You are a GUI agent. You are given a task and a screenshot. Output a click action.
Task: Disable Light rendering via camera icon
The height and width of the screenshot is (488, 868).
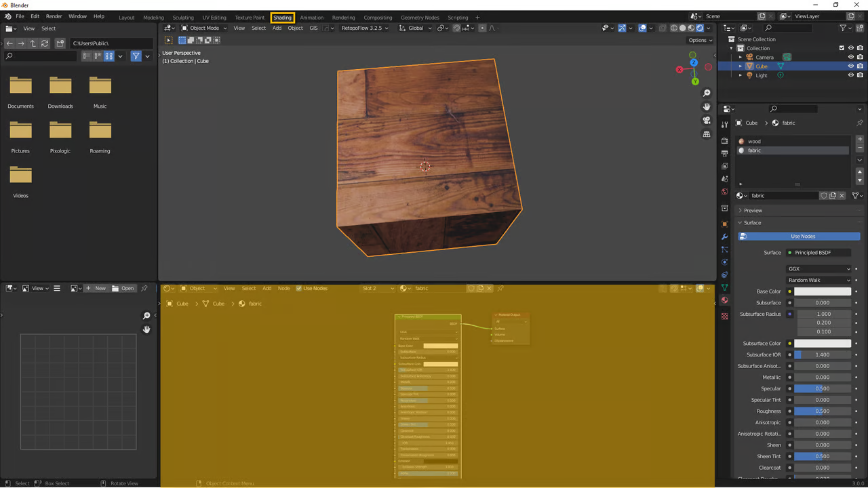[860, 75]
